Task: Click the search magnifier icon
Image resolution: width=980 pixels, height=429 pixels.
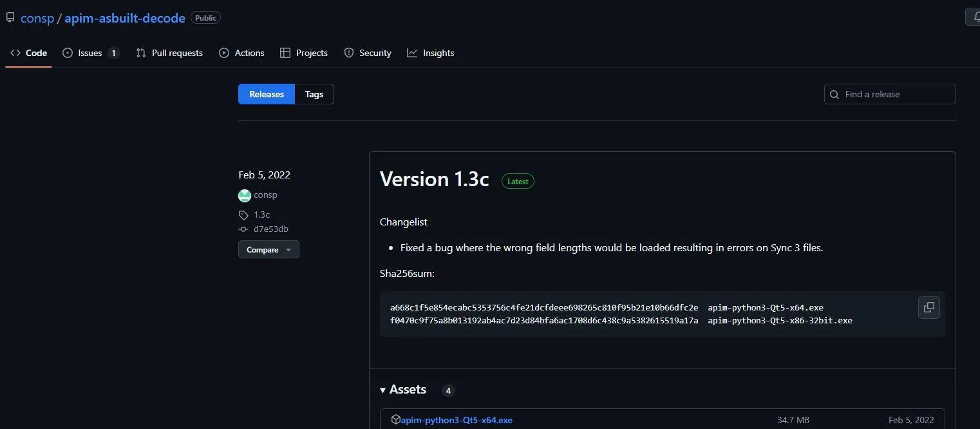Action: (x=834, y=94)
